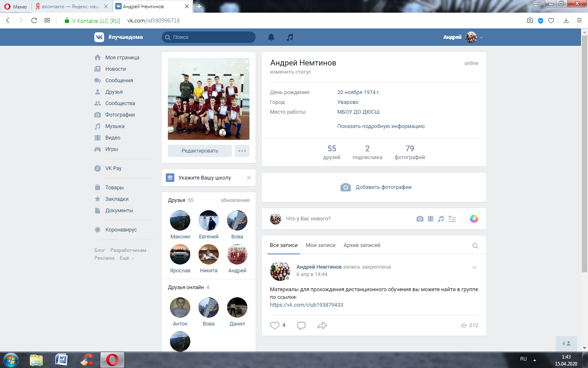Attach video using film icon in post box

coord(430,219)
